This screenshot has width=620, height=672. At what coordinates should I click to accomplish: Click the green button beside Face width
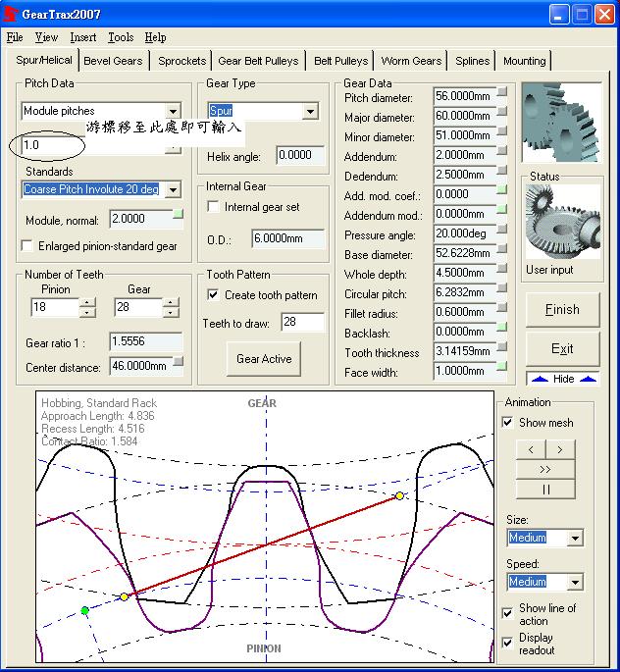[x=501, y=366]
